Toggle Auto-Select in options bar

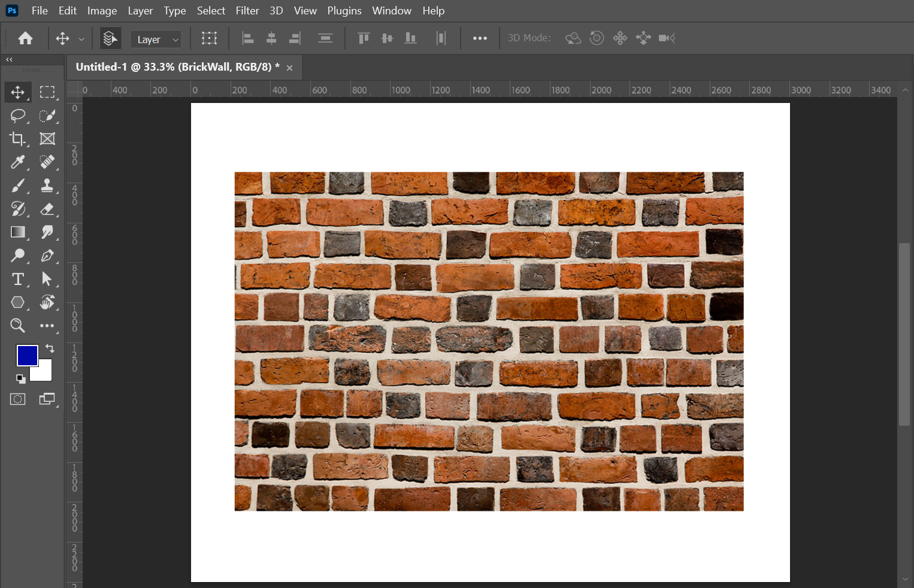(110, 38)
